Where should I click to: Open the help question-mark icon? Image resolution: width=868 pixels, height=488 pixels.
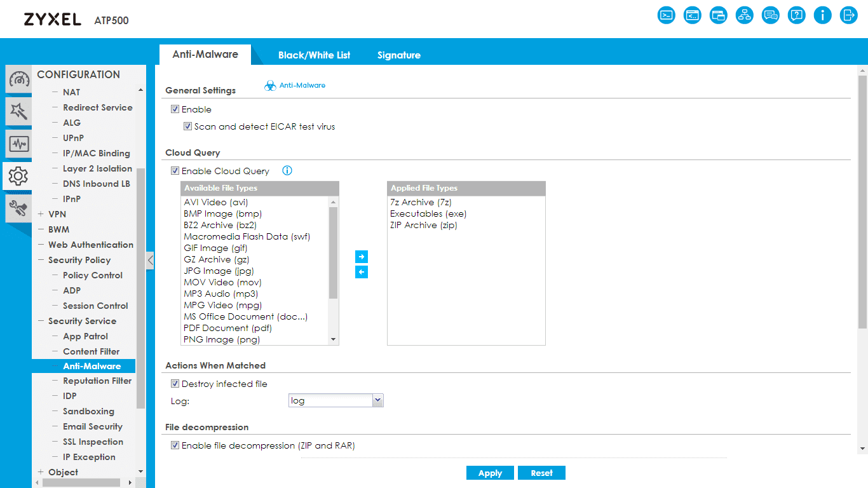[x=797, y=15]
